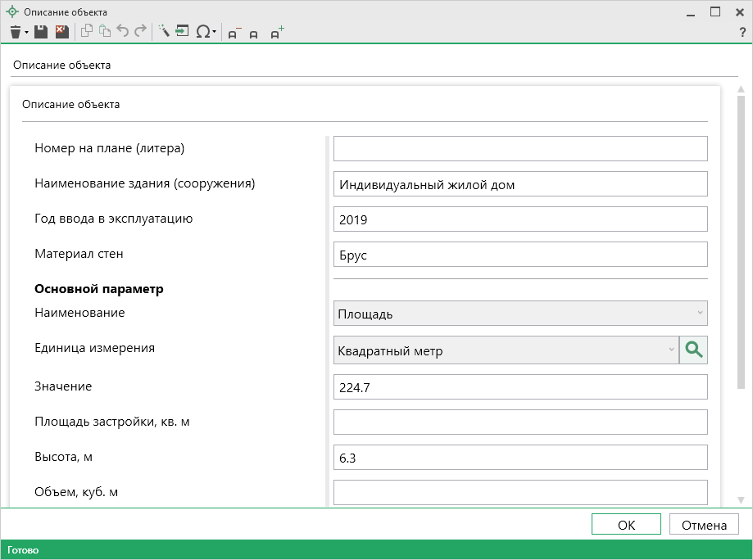Decrease font size with A-minus icon
Screen dimensions: 753x560
234,33
